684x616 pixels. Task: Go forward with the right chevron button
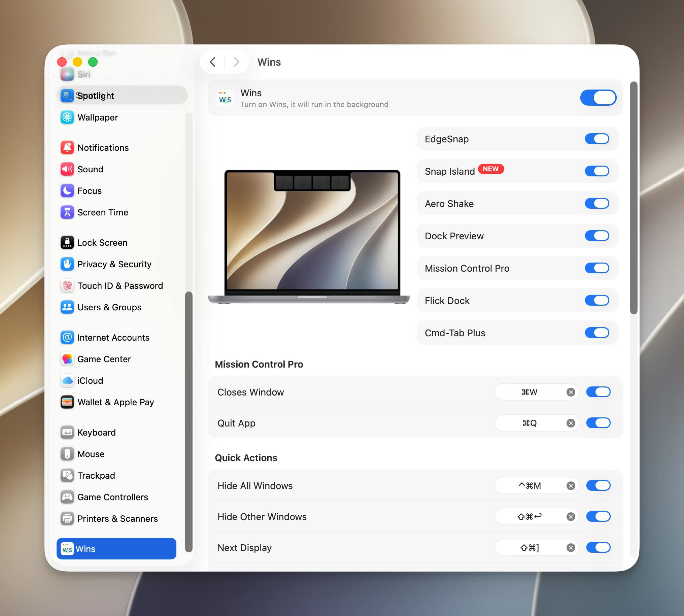point(237,62)
